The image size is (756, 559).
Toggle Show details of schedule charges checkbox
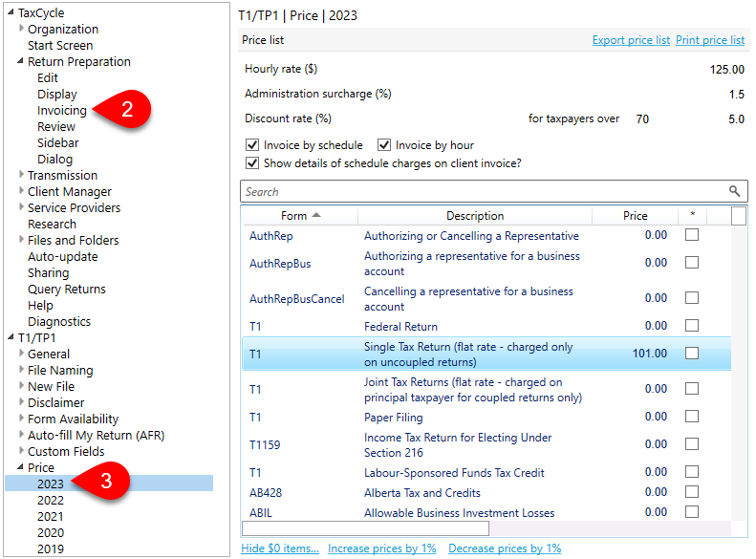pos(252,162)
